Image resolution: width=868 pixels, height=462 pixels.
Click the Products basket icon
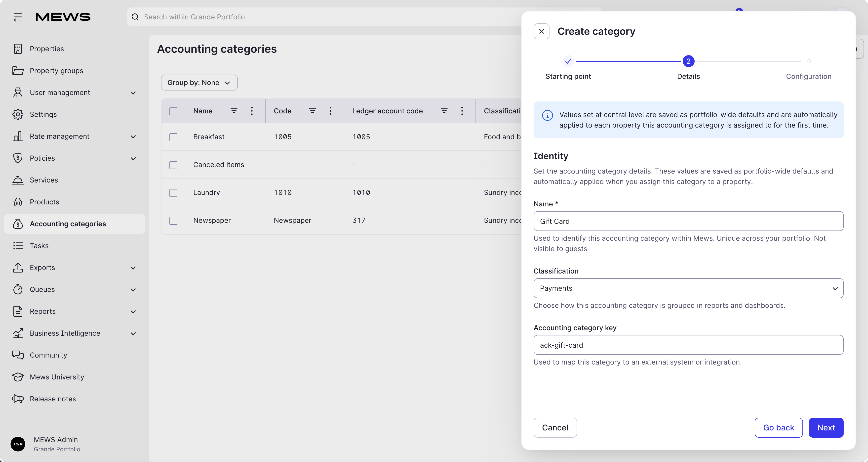(18, 202)
